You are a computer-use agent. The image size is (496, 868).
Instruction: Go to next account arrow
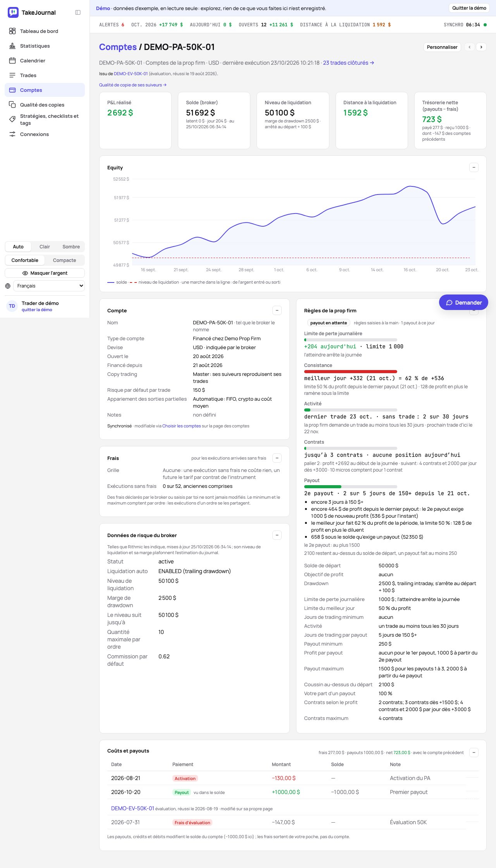click(x=481, y=47)
